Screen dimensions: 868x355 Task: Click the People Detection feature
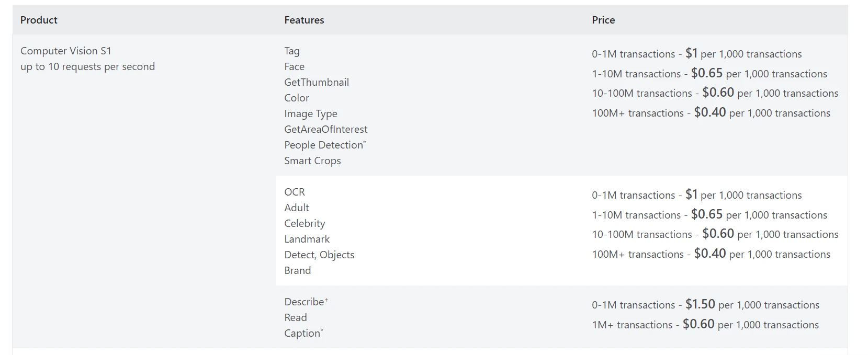(x=324, y=145)
